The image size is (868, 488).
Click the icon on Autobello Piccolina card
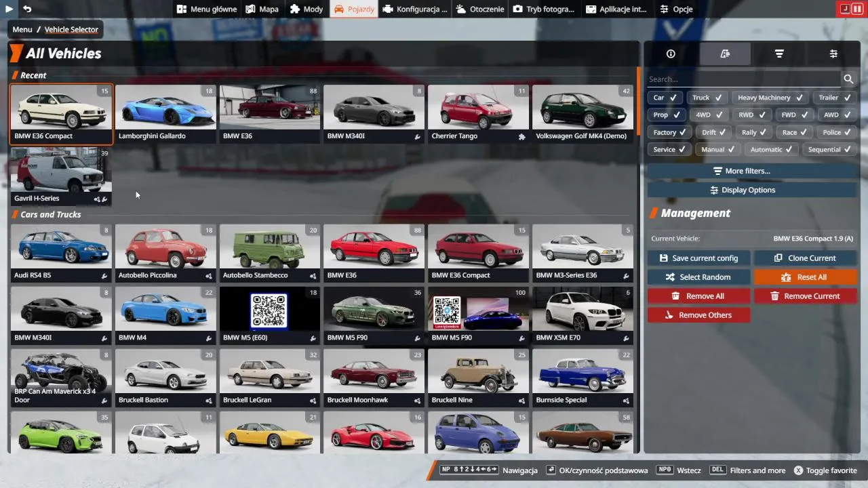pos(209,276)
